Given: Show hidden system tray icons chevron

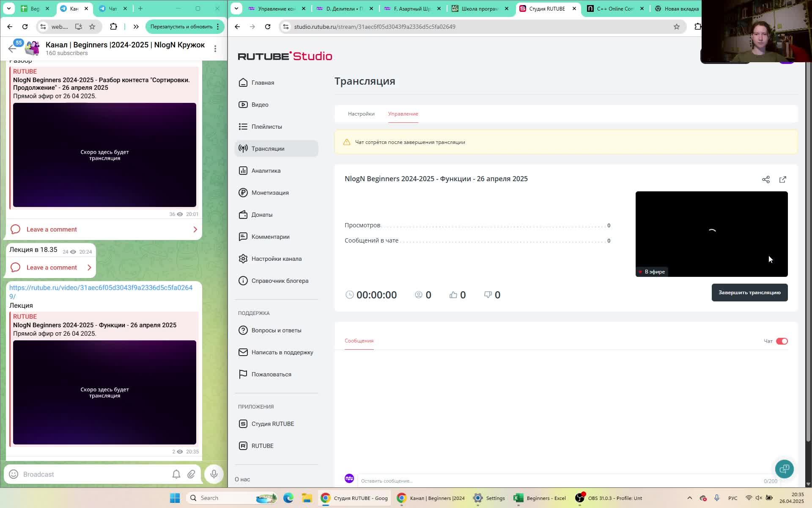Looking at the screenshot, I should pos(689,498).
